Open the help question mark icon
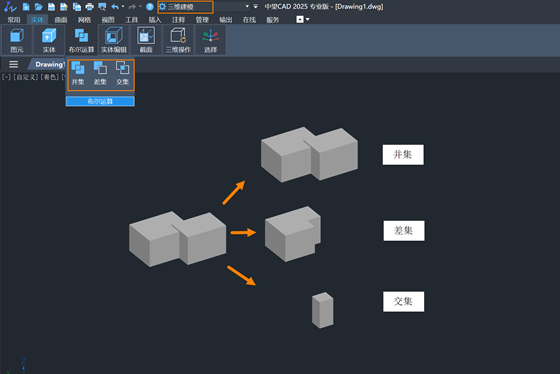Viewport: 560px width, 374px height. pos(150,6)
